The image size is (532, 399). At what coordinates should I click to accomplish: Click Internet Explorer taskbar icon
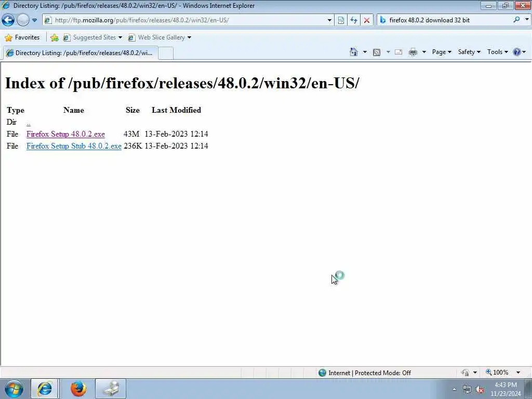[x=45, y=389]
